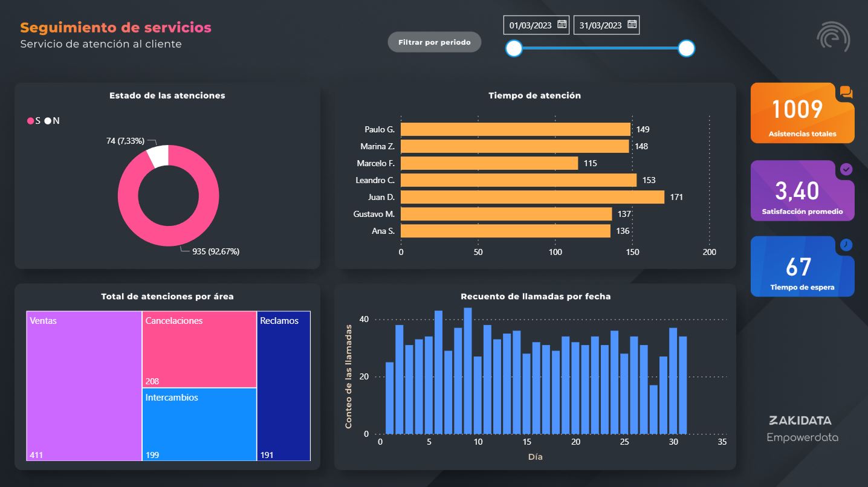The image size is (868, 487).
Task: Select the Reclamos treemap block
Action: pyautogui.click(x=283, y=385)
